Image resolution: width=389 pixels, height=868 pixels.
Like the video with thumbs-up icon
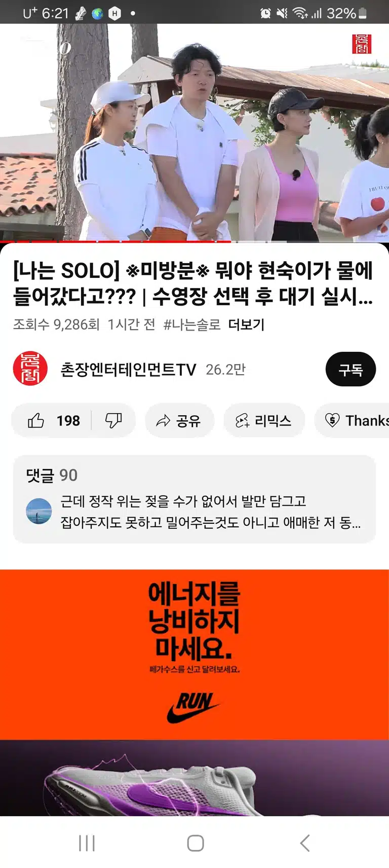click(x=52, y=420)
